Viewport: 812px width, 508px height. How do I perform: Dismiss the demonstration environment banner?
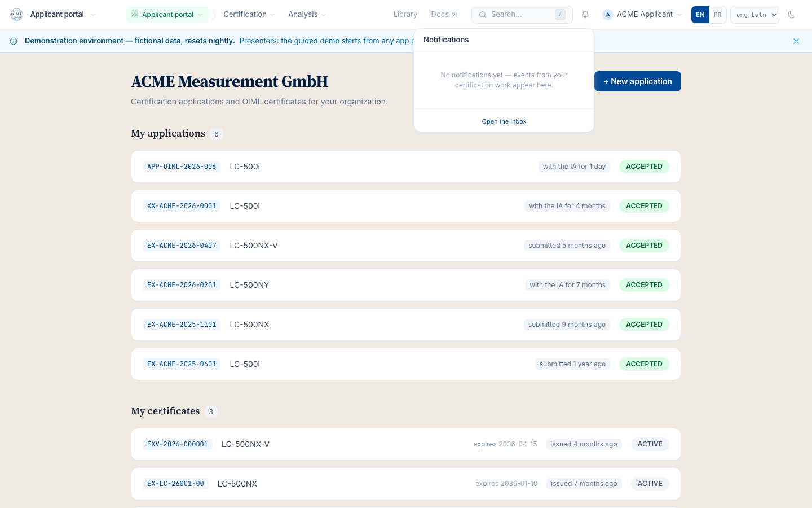pos(796,41)
